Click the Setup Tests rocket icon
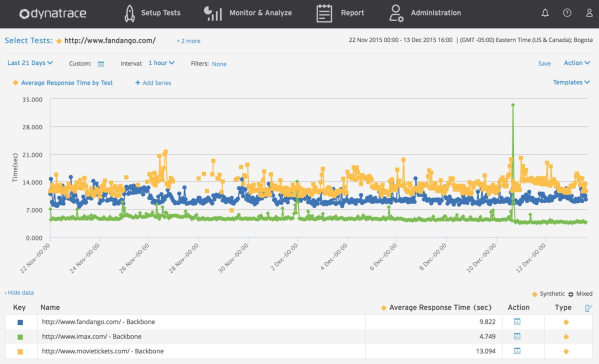Screen dimensions: 599x364 [x=130, y=13]
